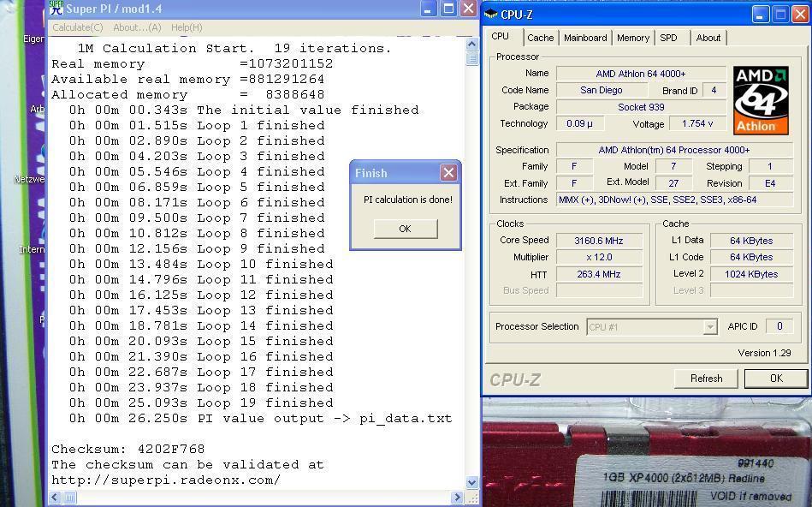
Task: Click the resize grip of Super PI
Action: click(471, 498)
